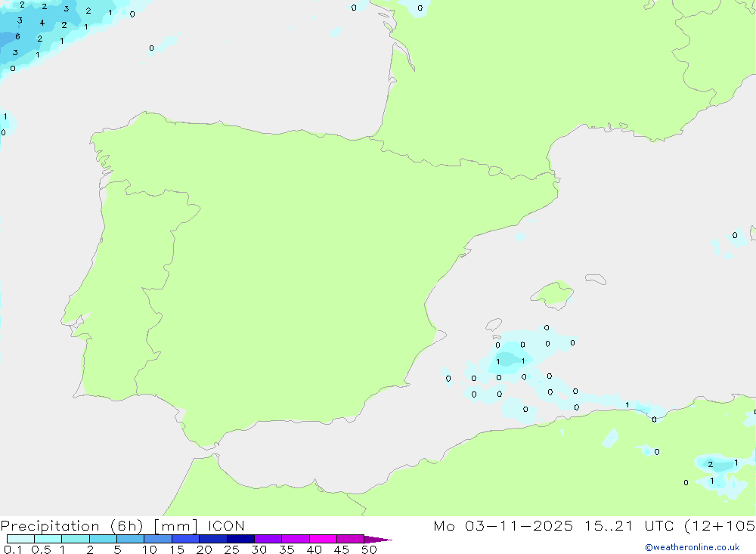Click the legend tick label '50'
756x554 pixels.
[x=368, y=549]
